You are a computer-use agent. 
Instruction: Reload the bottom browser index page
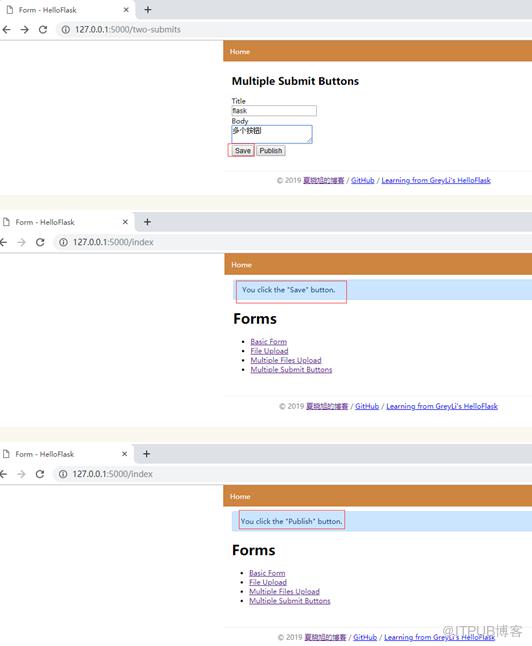pos(40,474)
